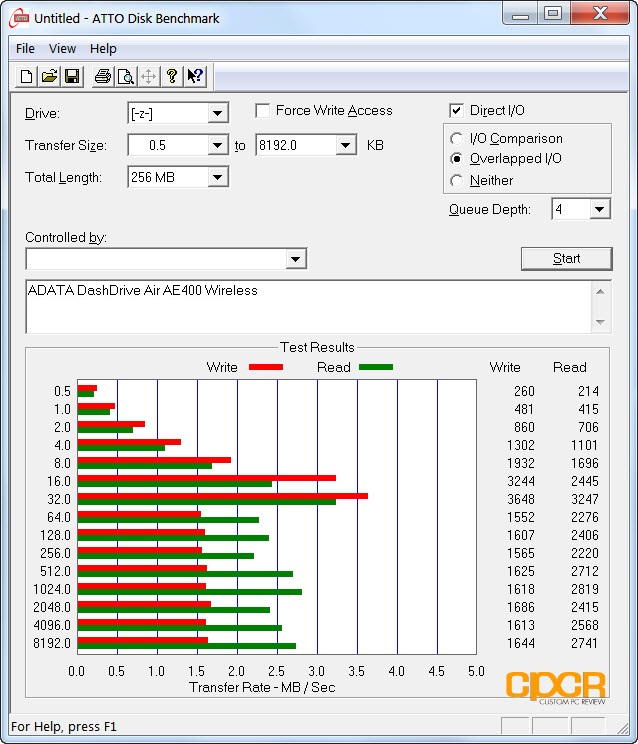Click the context help arrow-question icon
Image resolution: width=638 pixels, height=744 pixels.
[195, 76]
